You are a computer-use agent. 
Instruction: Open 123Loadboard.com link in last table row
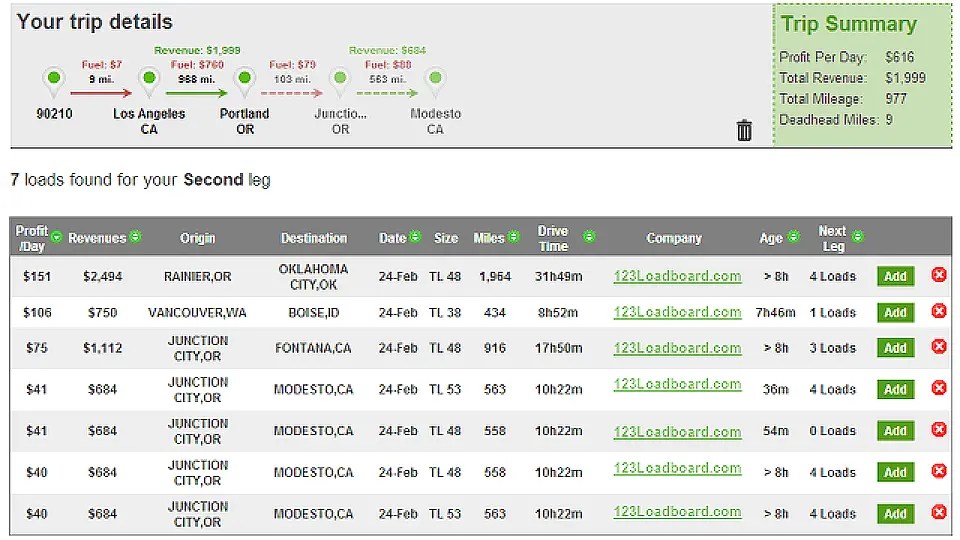[677, 511]
